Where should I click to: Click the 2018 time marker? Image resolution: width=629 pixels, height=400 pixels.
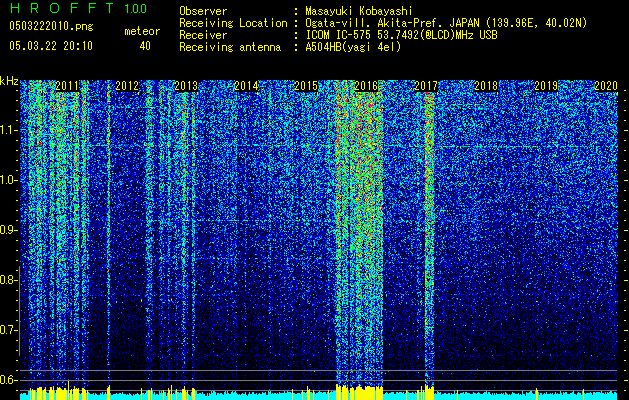coord(486,86)
